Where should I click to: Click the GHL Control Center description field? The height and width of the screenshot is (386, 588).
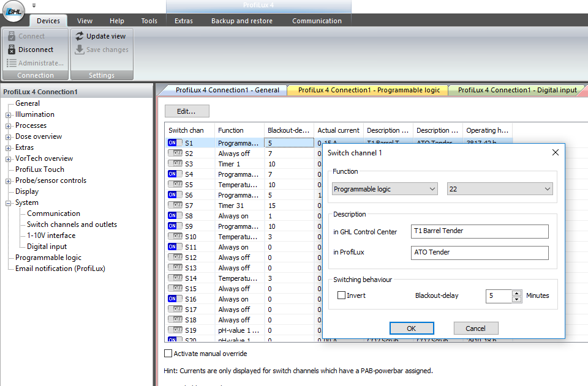480,231
